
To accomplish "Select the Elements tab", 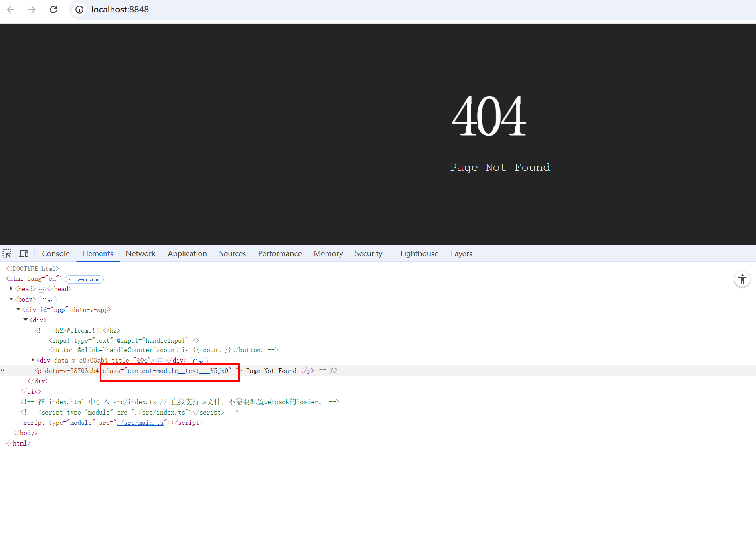I will [x=98, y=254].
